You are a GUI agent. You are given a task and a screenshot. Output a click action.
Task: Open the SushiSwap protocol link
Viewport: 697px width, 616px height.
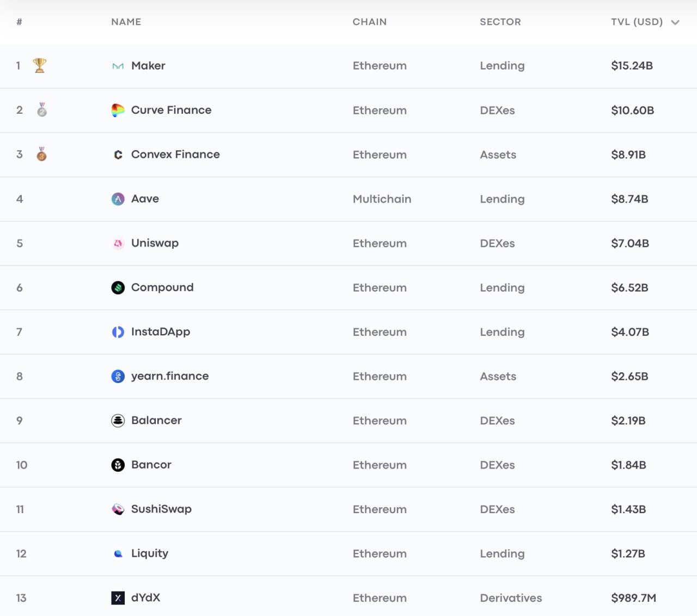tap(161, 509)
